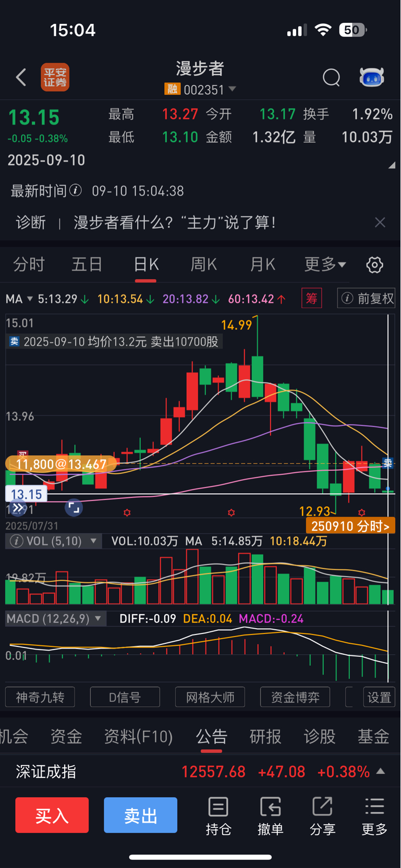401x868 pixels.
Task: Open 分享 share icon
Action: point(322,816)
